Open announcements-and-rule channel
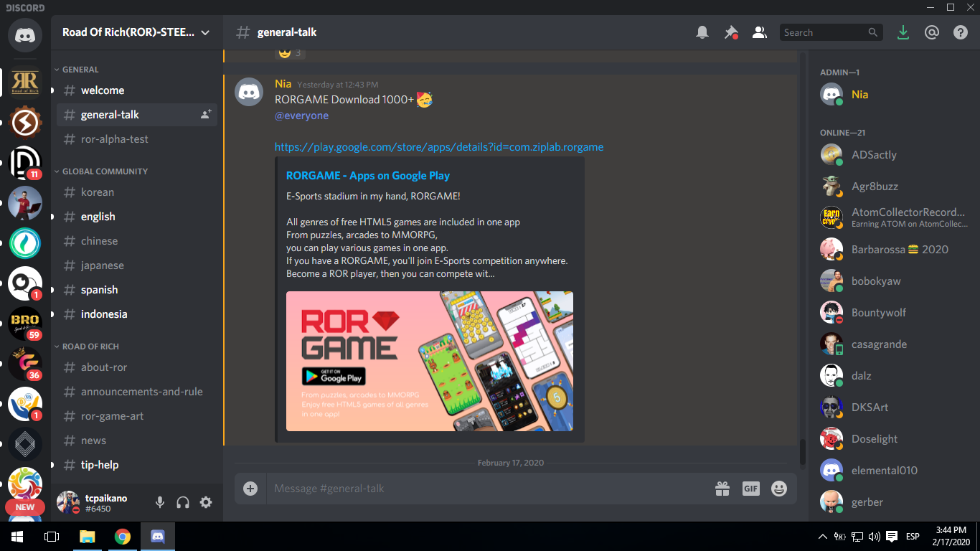 tap(137, 392)
